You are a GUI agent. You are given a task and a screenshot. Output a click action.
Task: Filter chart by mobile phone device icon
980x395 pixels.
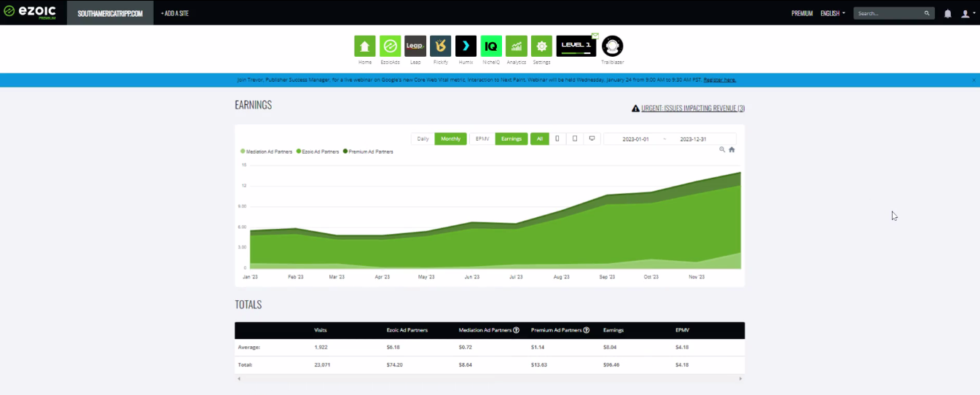click(x=557, y=138)
